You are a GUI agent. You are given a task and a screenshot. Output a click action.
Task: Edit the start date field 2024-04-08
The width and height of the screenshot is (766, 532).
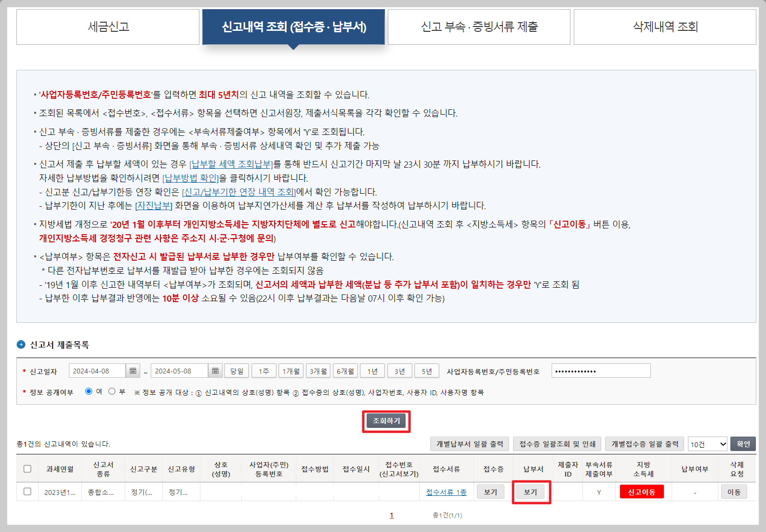[x=97, y=371]
